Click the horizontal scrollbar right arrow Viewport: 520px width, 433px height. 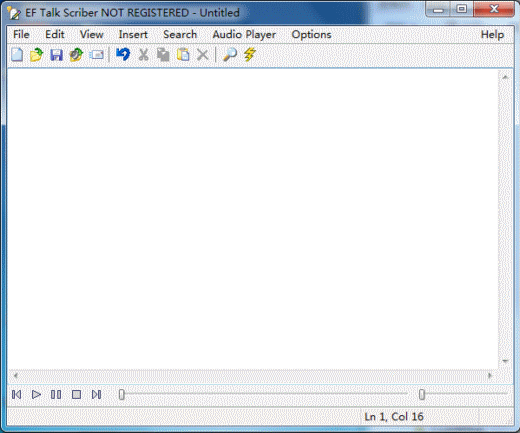coord(490,376)
